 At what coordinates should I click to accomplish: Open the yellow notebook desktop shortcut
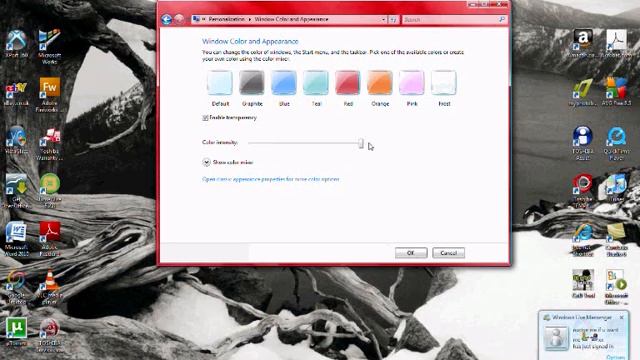pos(616,240)
